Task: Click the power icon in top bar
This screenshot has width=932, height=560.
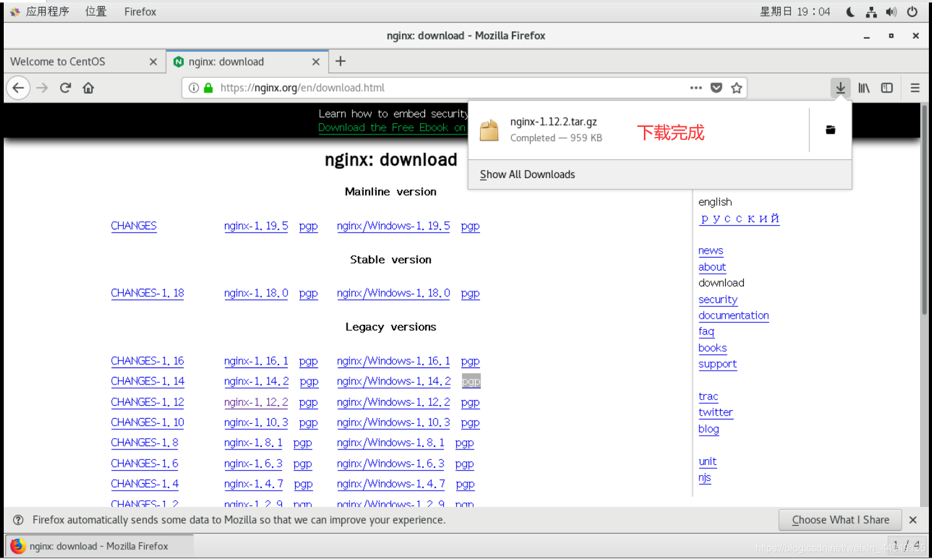Action: point(913,11)
